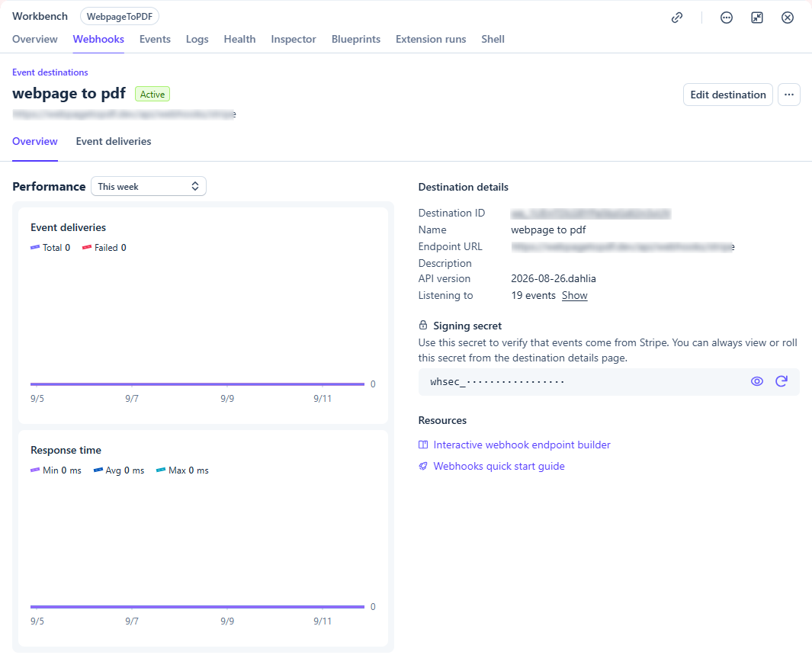The image size is (812, 671).
Task: Follow the Event destinations breadcrumb link
Action: click(50, 72)
